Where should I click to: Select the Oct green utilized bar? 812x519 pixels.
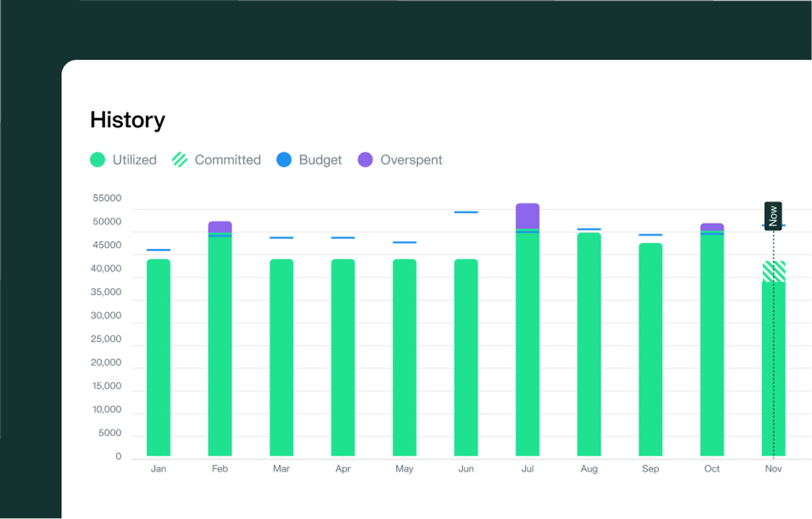point(712,344)
